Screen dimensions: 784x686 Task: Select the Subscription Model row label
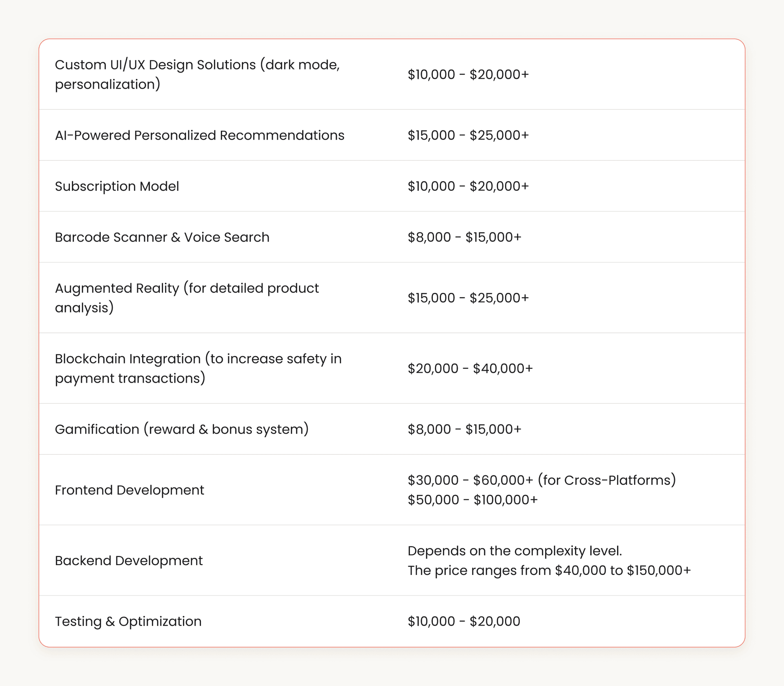[x=117, y=186]
